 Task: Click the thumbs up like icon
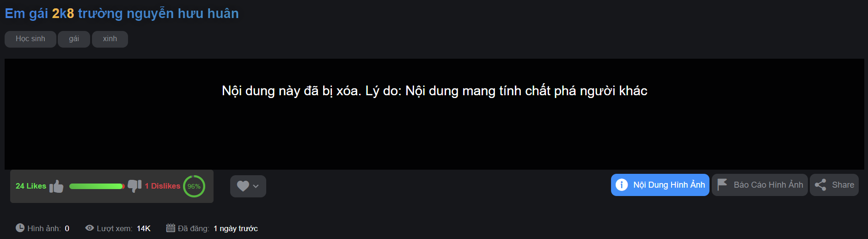pos(56,186)
